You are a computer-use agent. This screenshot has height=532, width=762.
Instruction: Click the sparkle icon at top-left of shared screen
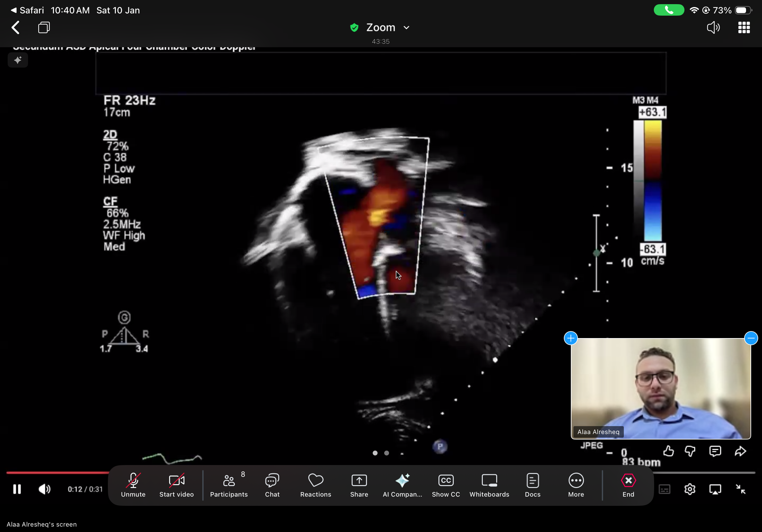18,60
